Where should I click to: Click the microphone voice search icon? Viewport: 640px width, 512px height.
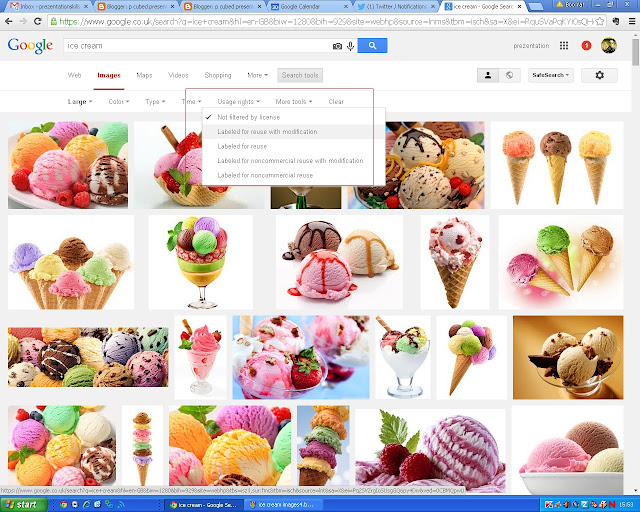click(x=349, y=46)
